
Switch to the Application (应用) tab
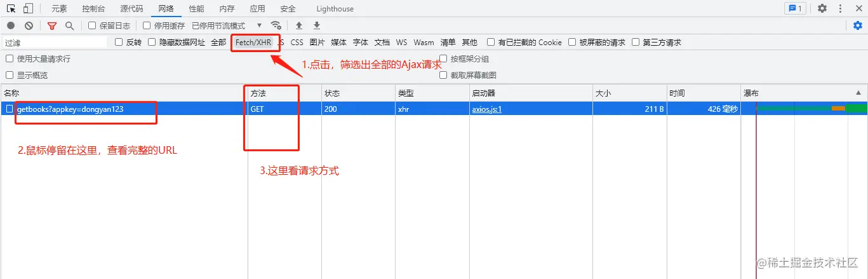click(x=257, y=9)
